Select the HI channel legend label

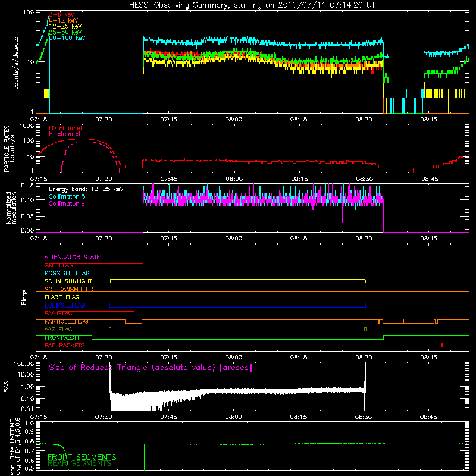[65, 134]
